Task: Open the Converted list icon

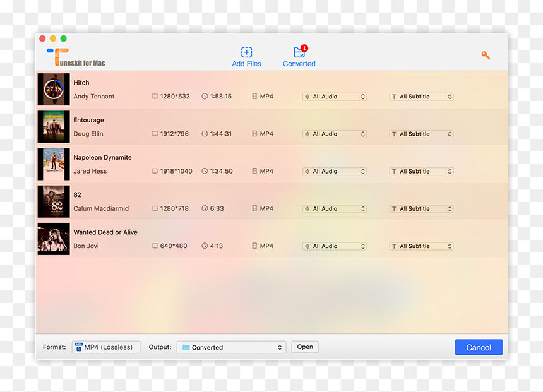Action: point(299,52)
